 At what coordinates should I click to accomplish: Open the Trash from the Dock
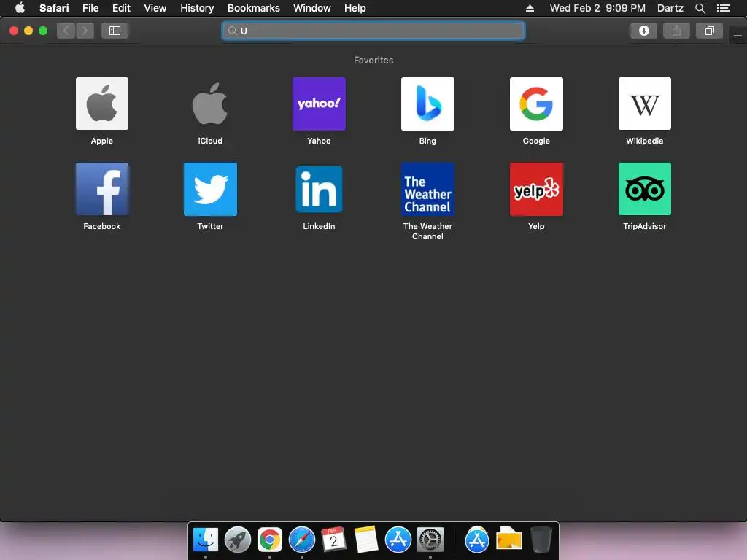tap(541, 540)
